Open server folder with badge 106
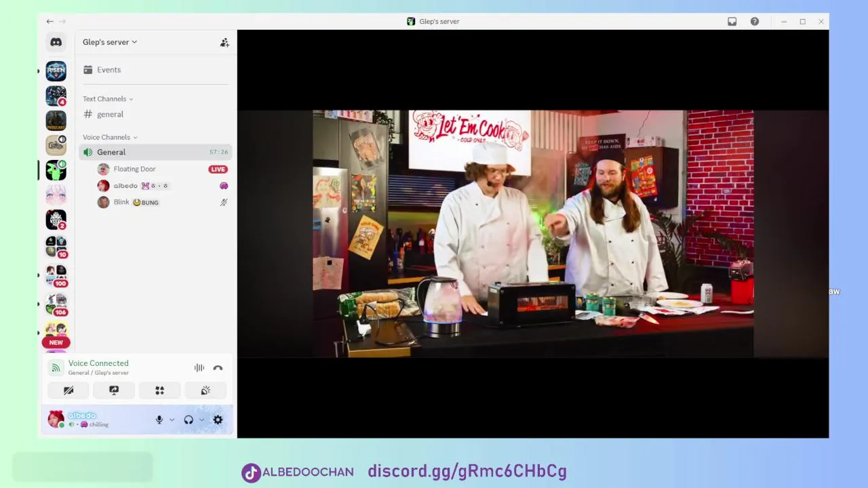Screen dimensions: 868x488 [56, 304]
